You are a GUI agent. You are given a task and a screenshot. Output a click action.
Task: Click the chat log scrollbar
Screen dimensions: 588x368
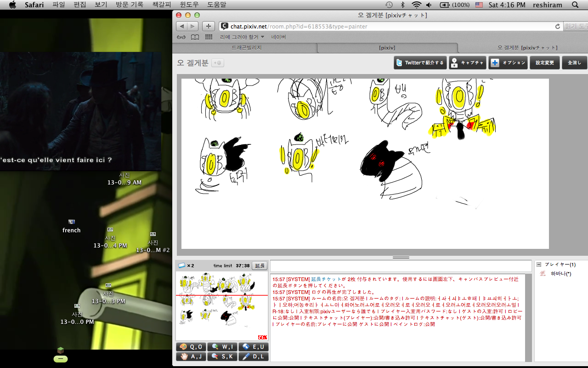528,317
